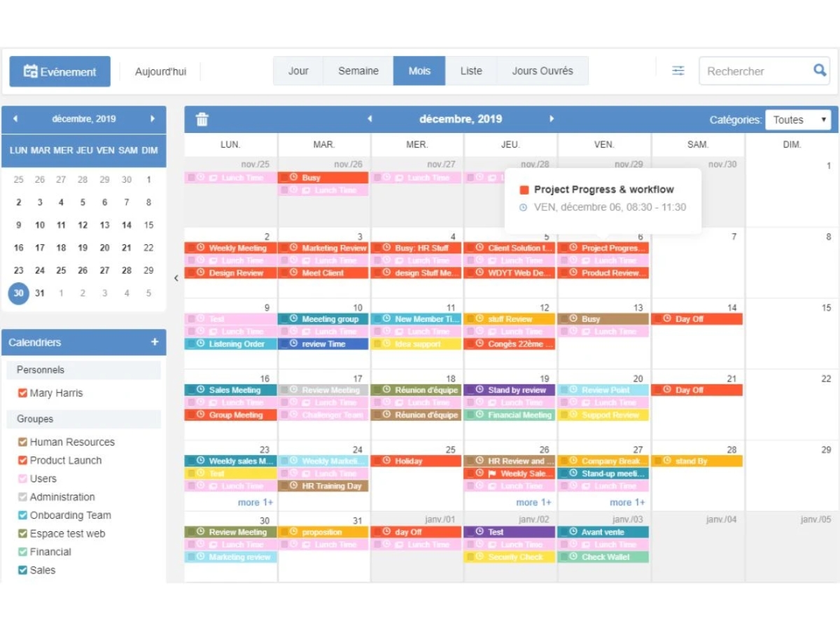The height and width of the screenshot is (630, 840).
Task: Open the Group Meeting event on December 16
Action: [x=231, y=415]
